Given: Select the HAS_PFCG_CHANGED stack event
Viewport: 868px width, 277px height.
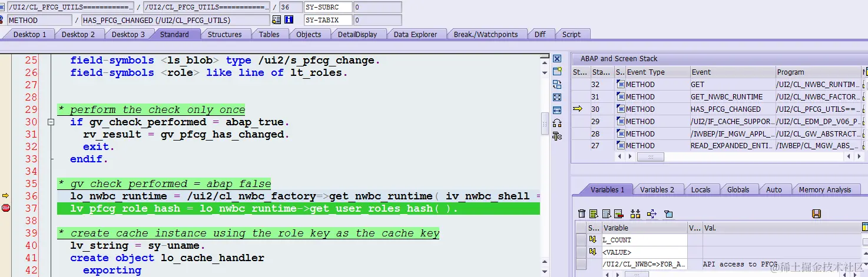Looking at the screenshot, I should click(732, 109).
